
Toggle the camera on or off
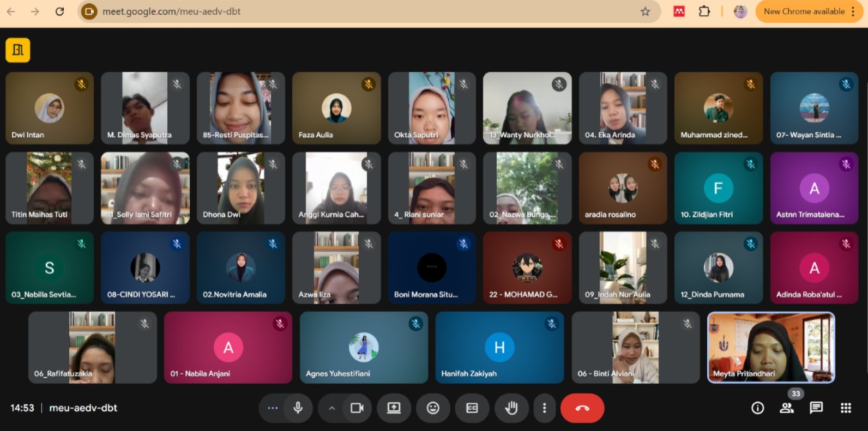coord(357,408)
